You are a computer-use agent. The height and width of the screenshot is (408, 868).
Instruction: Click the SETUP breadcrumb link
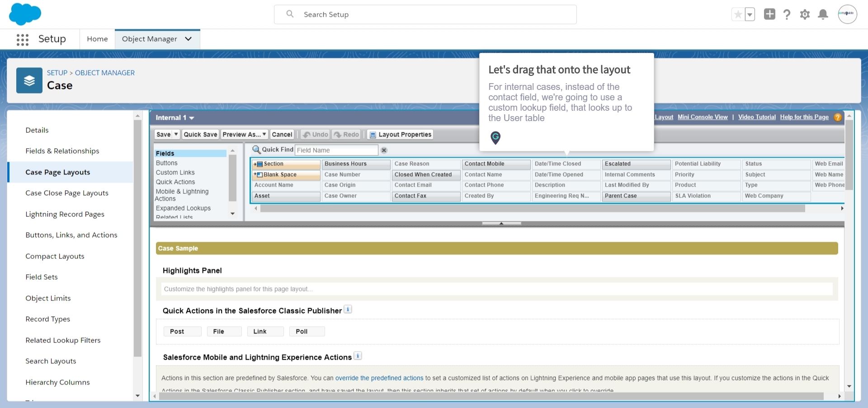57,73
